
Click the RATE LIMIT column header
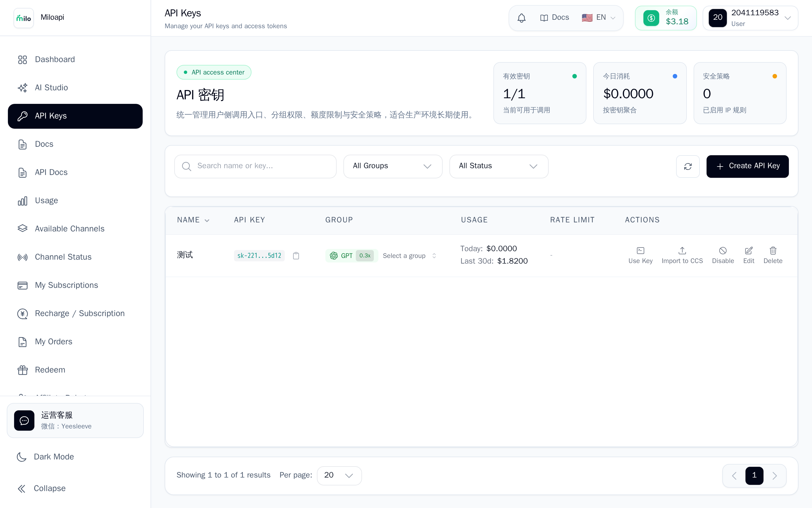click(x=572, y=220)
